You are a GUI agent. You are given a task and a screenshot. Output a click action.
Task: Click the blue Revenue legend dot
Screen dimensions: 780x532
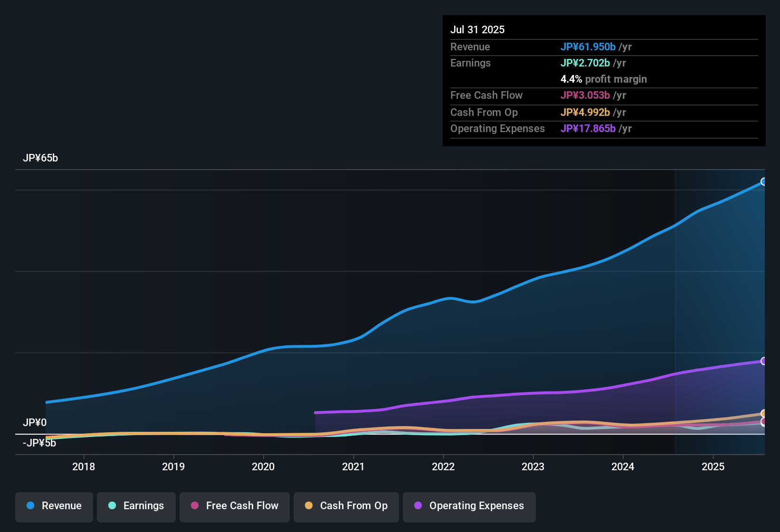click(30, 505)
